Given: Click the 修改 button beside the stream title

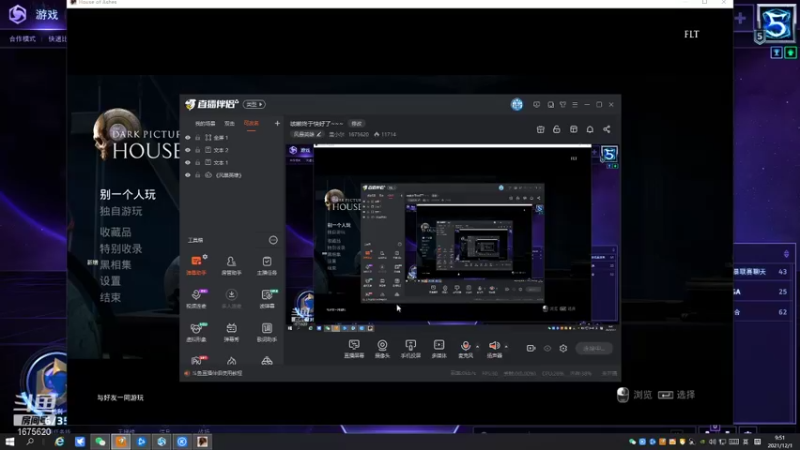Looking at the screenshot, I should [356, 123].
